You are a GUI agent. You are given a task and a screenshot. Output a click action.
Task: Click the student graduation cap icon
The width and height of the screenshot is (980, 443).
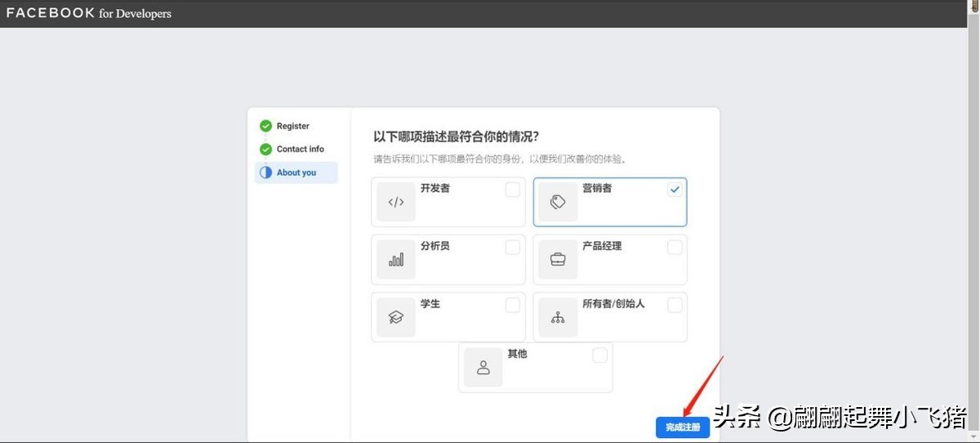(396, 318)
